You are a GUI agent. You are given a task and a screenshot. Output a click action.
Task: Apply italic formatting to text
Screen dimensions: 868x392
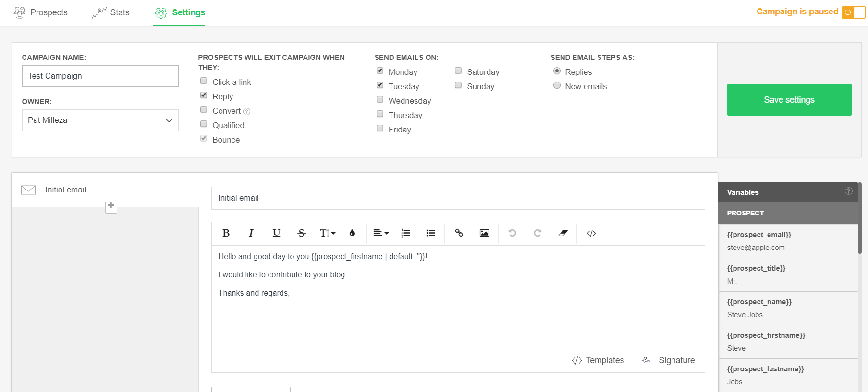(x=251, y=233)
